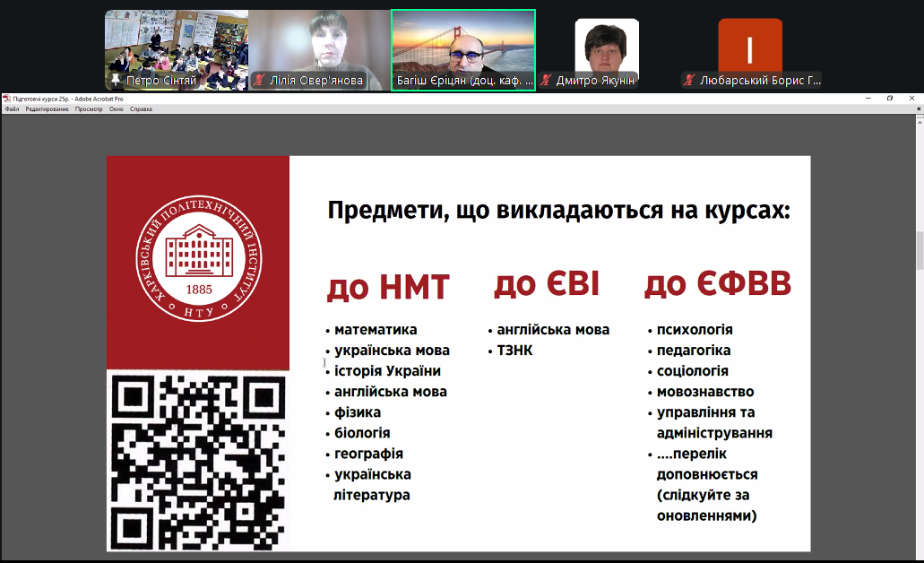Click the vertical scrollbar thumb

[920, 250]
